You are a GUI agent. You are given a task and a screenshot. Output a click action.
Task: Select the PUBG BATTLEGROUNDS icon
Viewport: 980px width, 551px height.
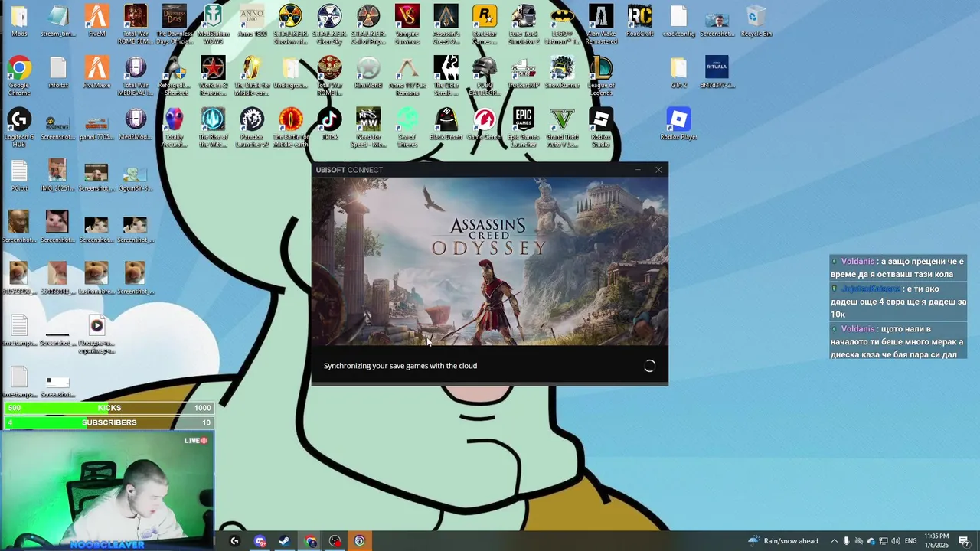[484, 77]
